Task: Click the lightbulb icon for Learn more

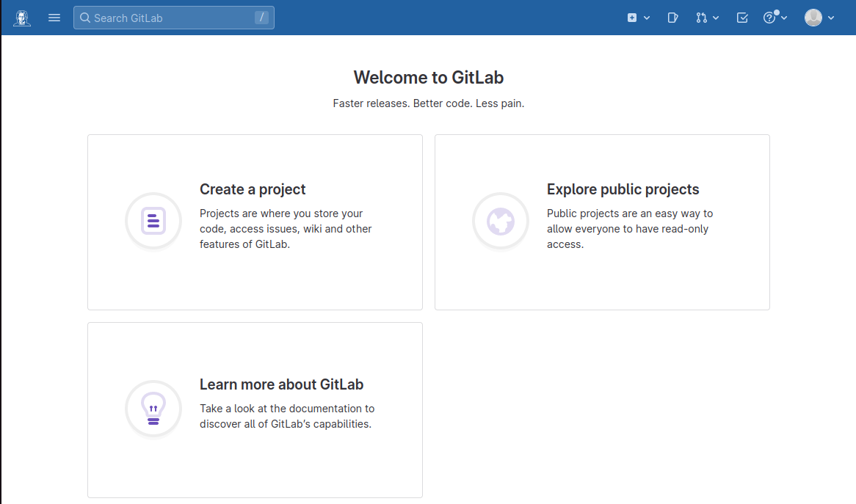Action: coord(153,409)
